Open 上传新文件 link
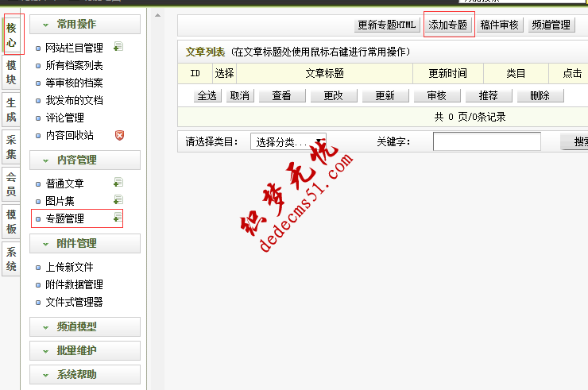 pyautogui.click(x=69, y=267)
